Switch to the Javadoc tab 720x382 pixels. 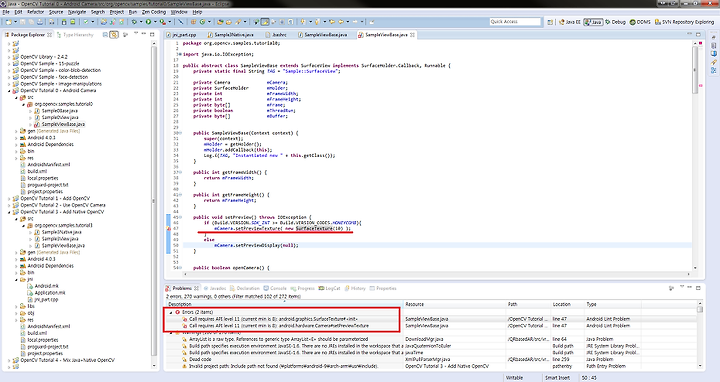tap(214, 288)
